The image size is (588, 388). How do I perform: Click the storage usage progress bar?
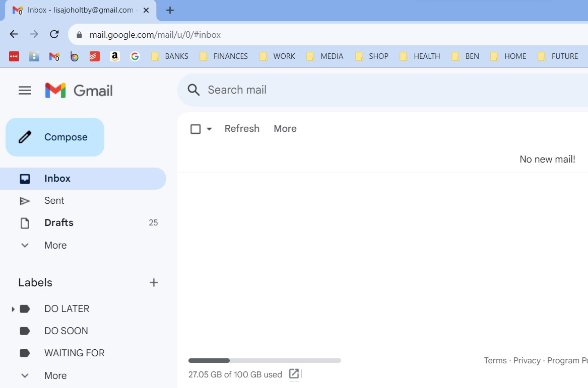(265, 361)
